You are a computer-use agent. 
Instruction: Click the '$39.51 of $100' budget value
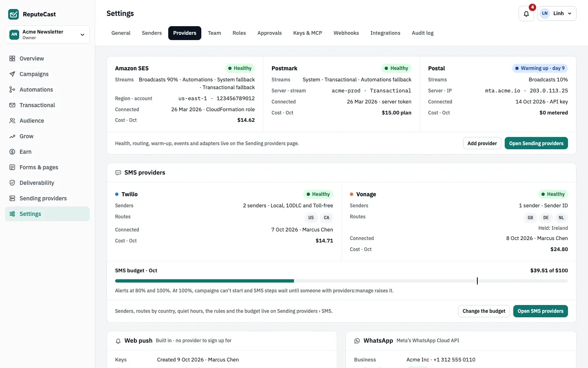[549, 271]
